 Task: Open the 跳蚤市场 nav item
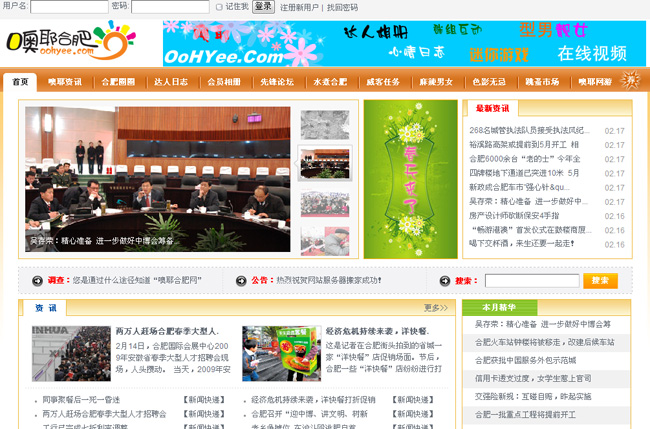pyautogui.click(x=542, y=82)
